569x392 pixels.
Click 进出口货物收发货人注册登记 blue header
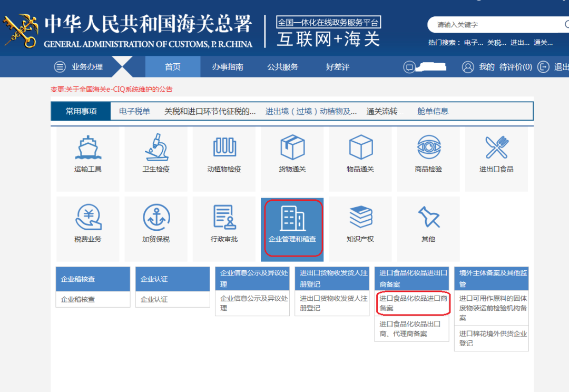332,278
